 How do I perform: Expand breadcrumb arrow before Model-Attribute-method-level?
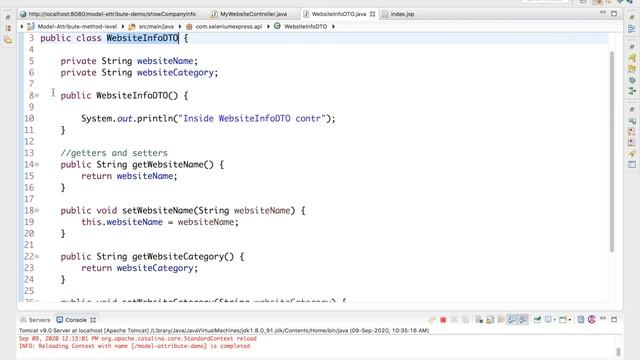[x=22, y=26]
